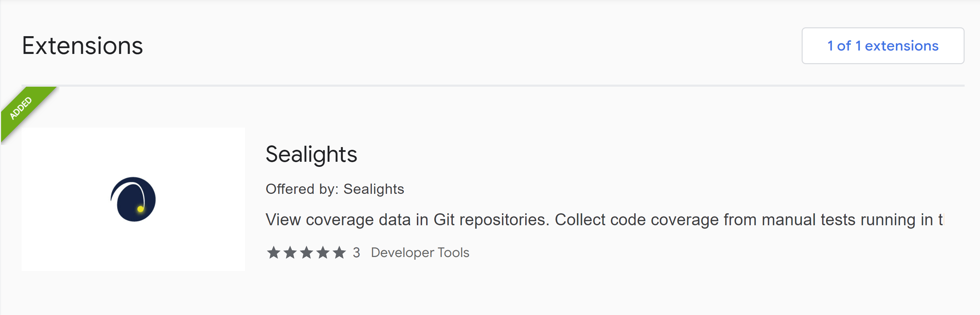Click the "Offered by:" label

(x=302, y=189)
